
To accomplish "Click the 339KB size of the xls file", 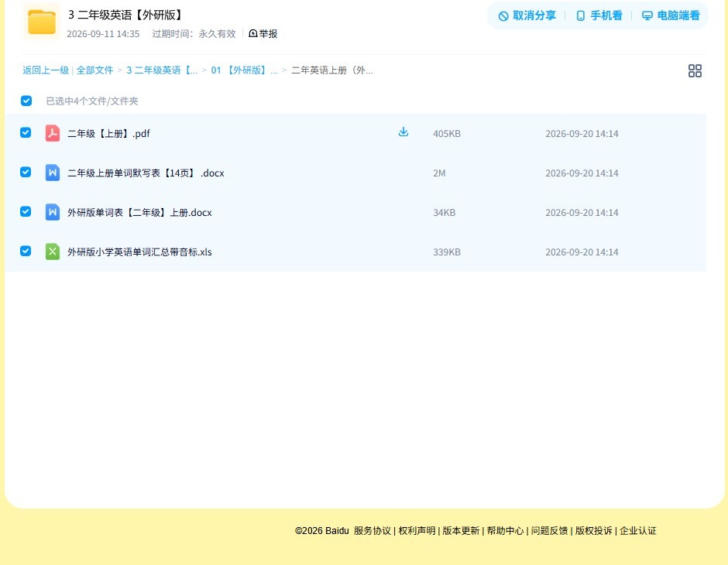I will coord(447,252).
